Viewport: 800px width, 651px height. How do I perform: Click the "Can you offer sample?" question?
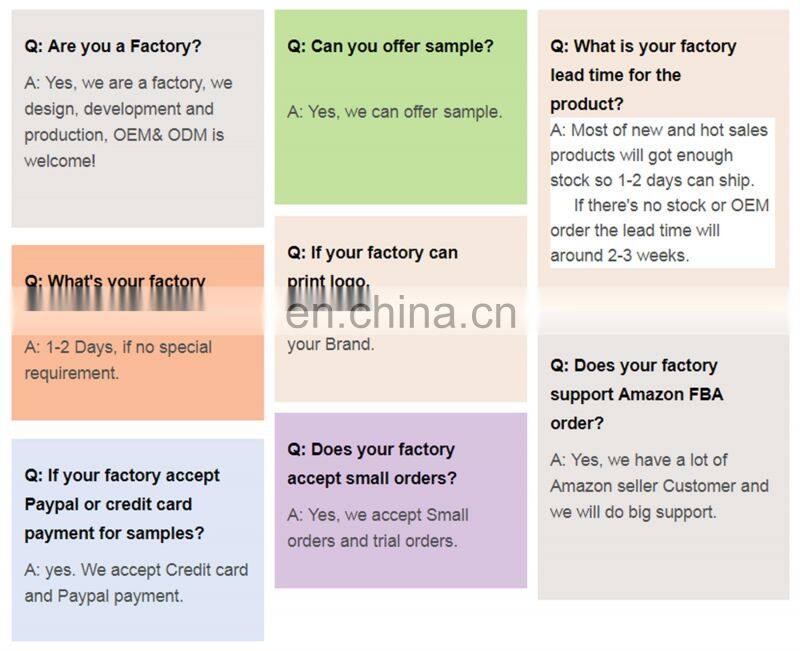click(x=390, y=46)
